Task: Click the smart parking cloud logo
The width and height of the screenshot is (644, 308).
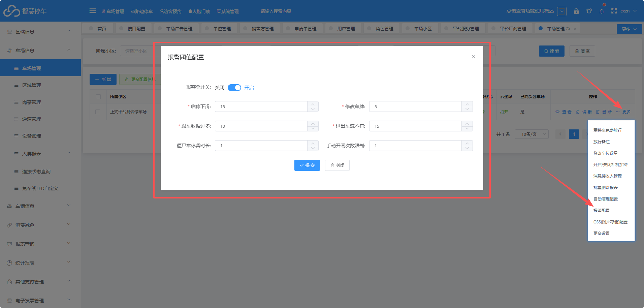Action: 12,11
